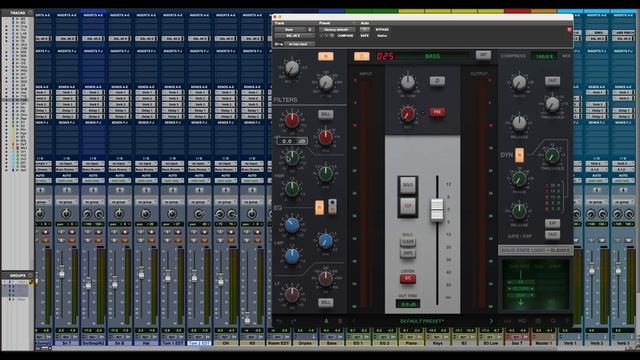Image resolution: width=640 pixels, height=360 pixels.
Task: Click the undo arrow in plugin footer
Action: click(x=279, y=321)
